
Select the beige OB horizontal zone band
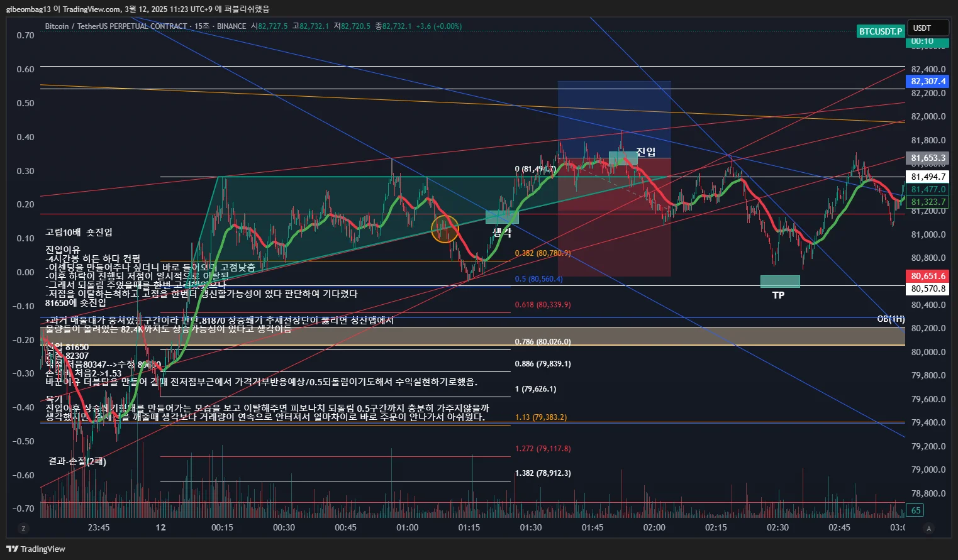tap(472, 336)
